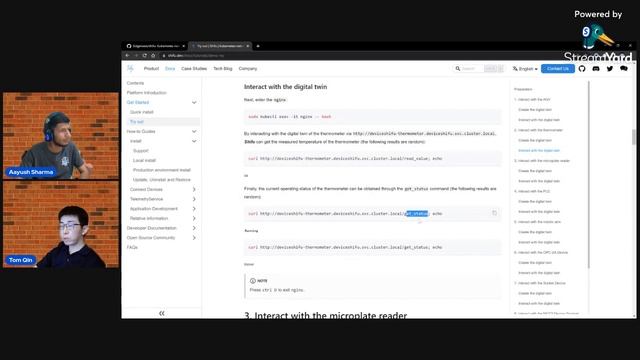Collapse the Get Started section chevron
This screenshot has height=360, width=640.
pos(194,102)
